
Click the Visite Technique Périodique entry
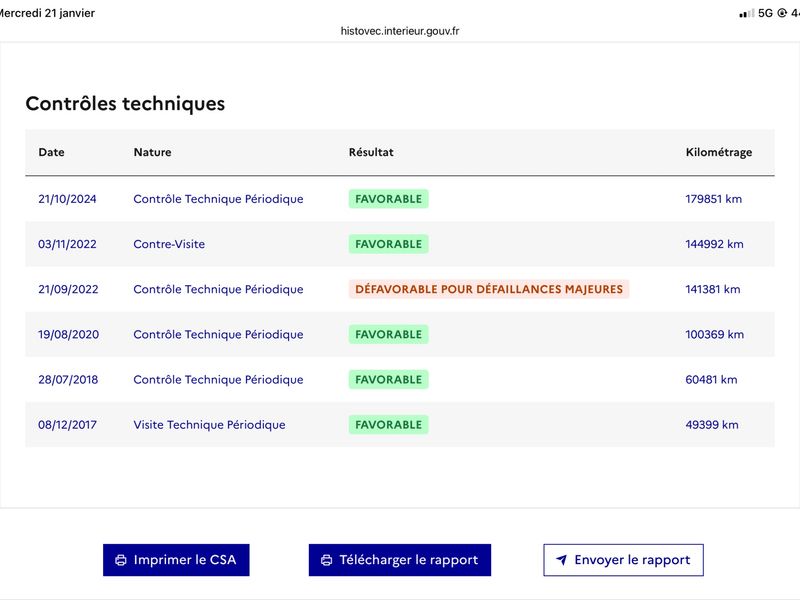pos(209,425)
